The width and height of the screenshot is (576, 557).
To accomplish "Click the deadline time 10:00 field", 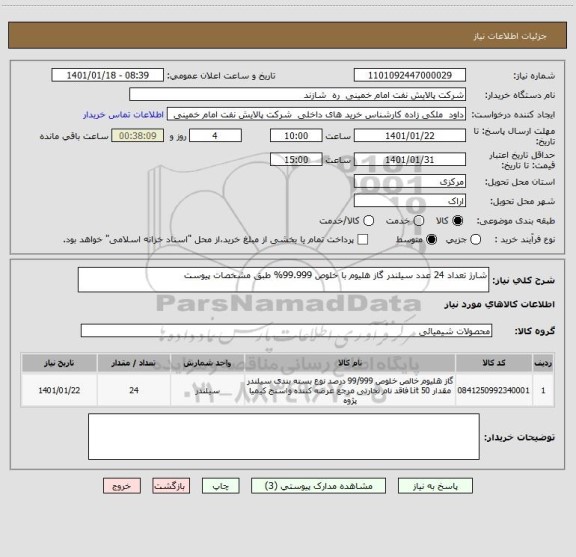I will [296, 136].
